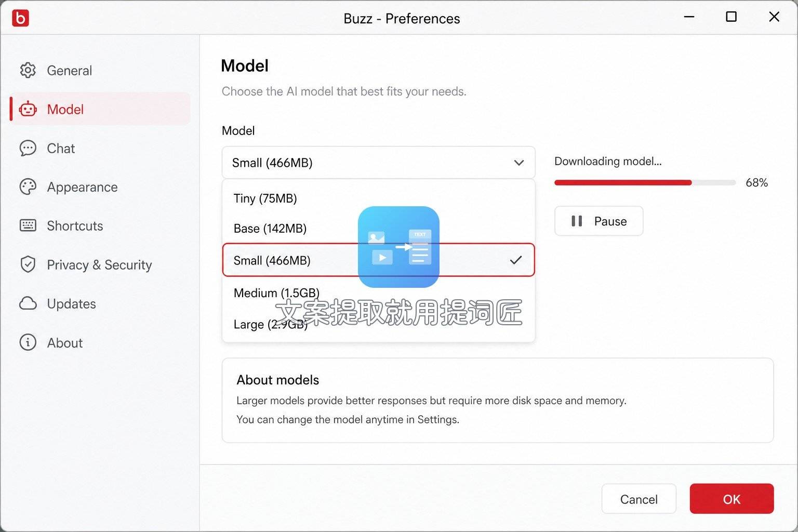This screenshot has width=798, height=532.
Task: Click the Privacy & Security shield icon
Action: click(28, 264)
